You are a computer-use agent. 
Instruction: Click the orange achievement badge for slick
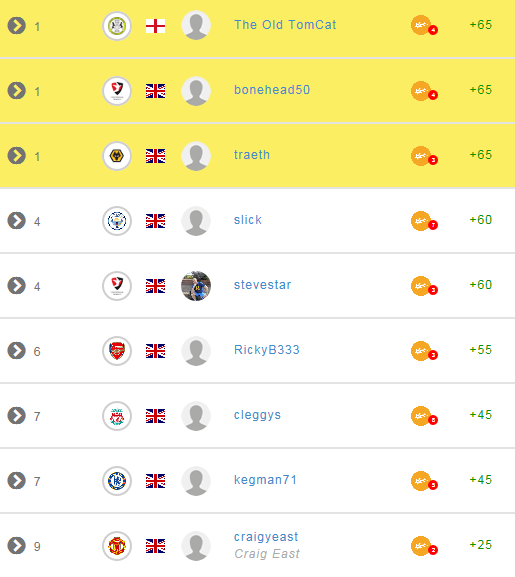click(424, 221)
